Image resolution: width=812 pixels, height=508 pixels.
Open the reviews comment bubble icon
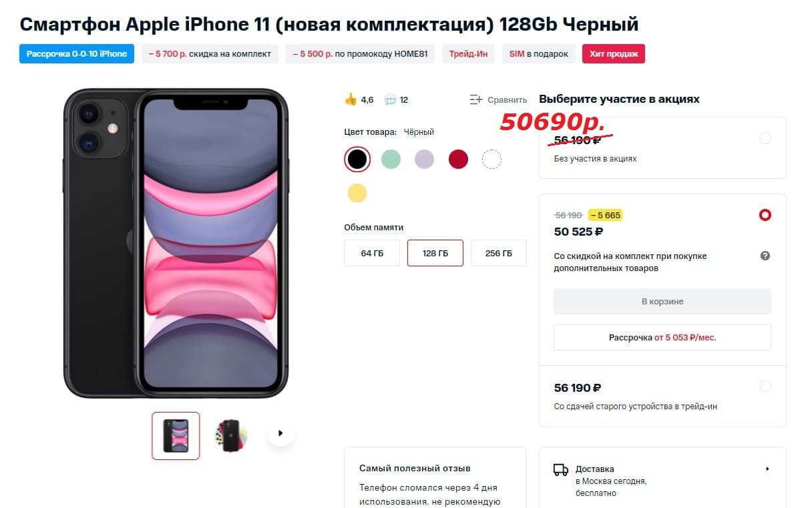(391, 99)
